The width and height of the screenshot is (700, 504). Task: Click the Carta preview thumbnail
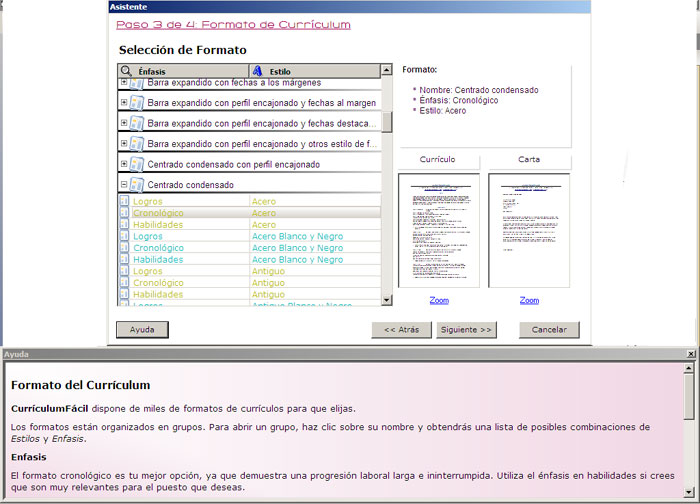[x=529, y=230]
